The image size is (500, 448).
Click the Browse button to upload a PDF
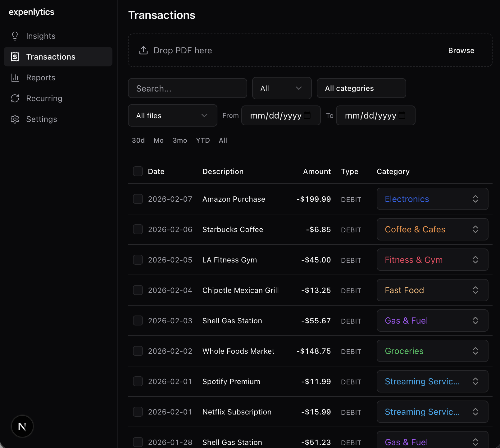[461, 50]
